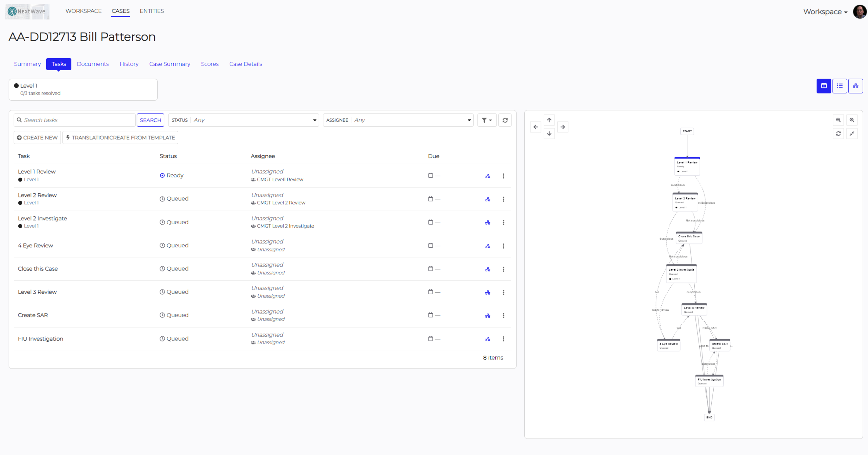Click the CMGT Level 2 Review assignee group

coord(278,203)
